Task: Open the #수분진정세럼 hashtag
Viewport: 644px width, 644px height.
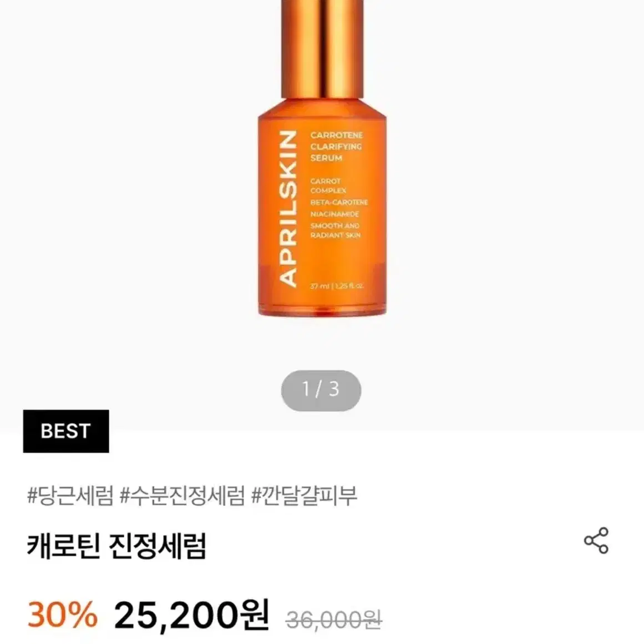Action: [x=182, y=496]
